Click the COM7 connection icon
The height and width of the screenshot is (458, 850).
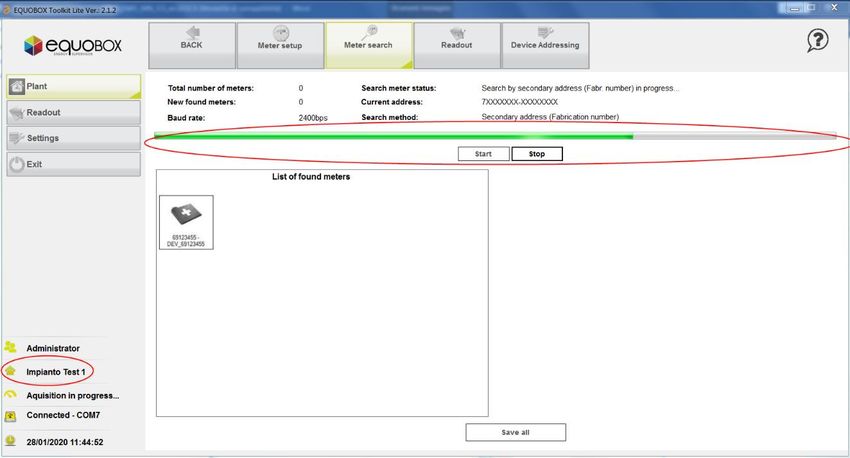click(10, 416)
